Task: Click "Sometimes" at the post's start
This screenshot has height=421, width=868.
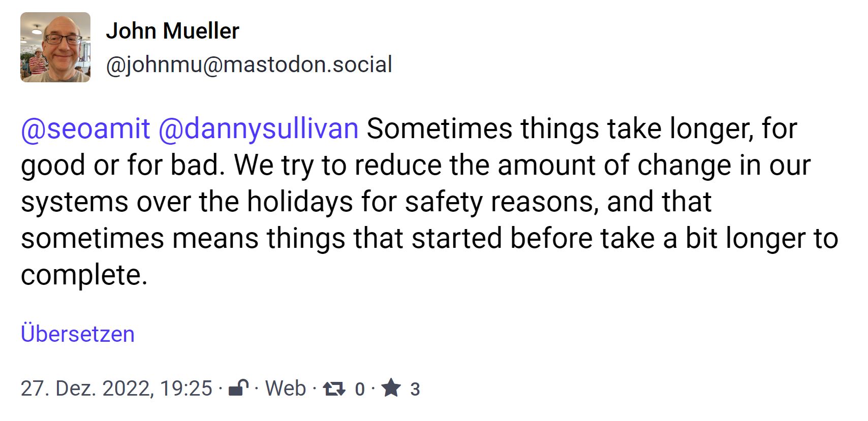Action: [439, 128]
